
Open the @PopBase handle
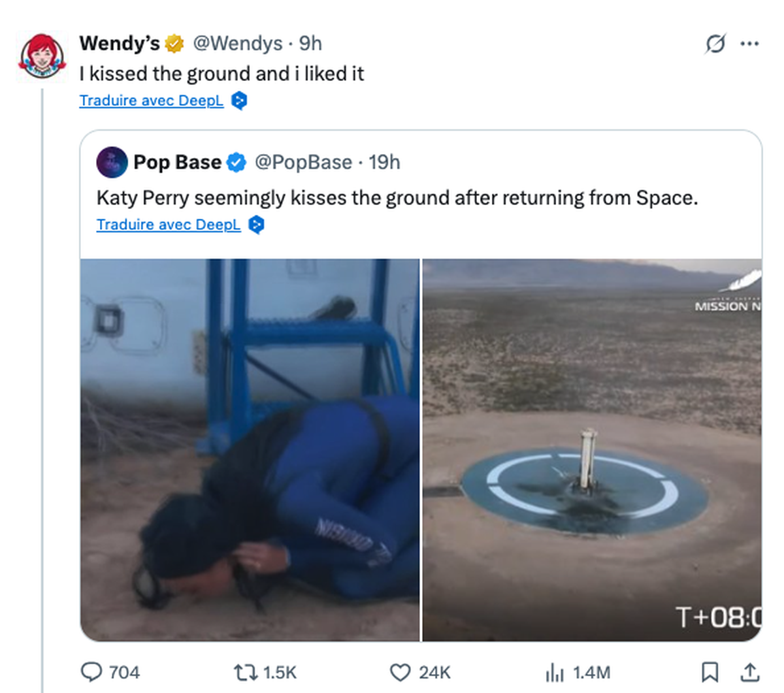coord(303,162)
